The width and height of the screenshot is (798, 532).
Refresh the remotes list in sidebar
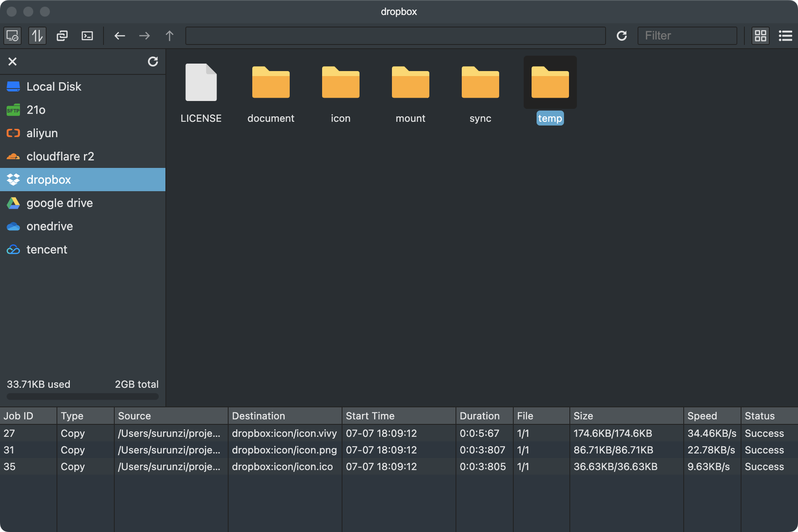[153, 62]
